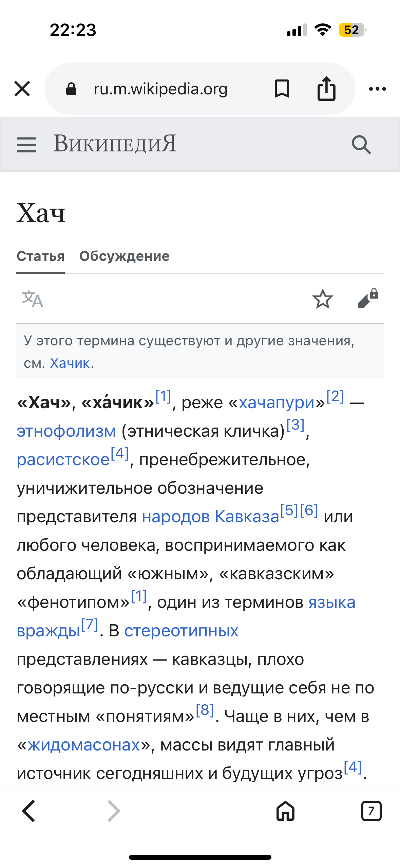Open the Wikipedia hamburger menu
Viewport: 400px width, 868px height.
pyautogui.click(x=26, y=145)
